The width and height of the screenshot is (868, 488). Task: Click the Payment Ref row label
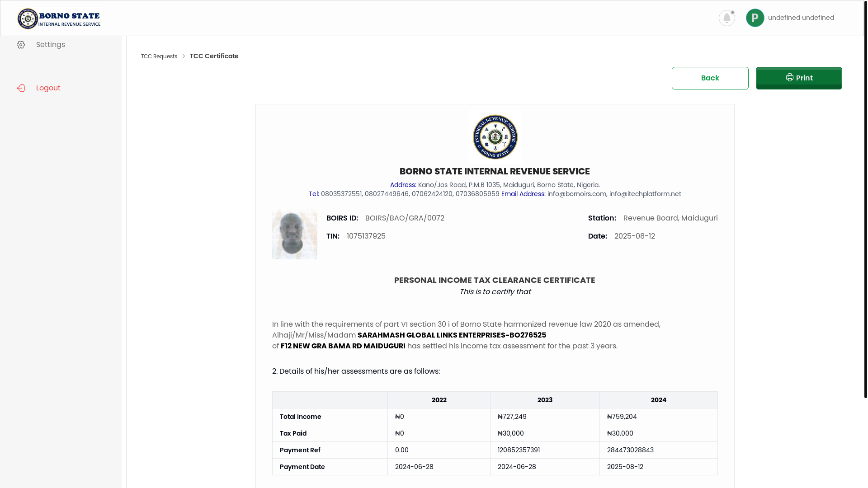(300, 450)
